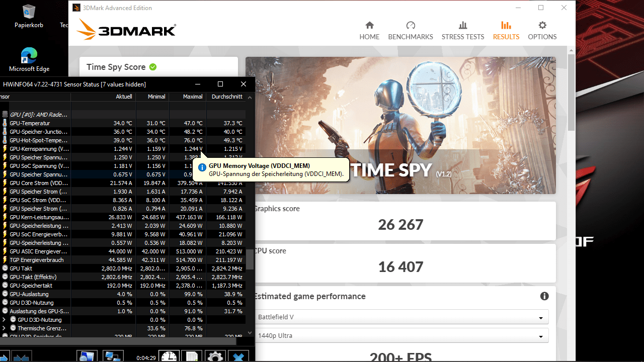Open the Microsoft Edge desktop shortcut
This screenshot has height=362, width=644.
click(29, 59)
